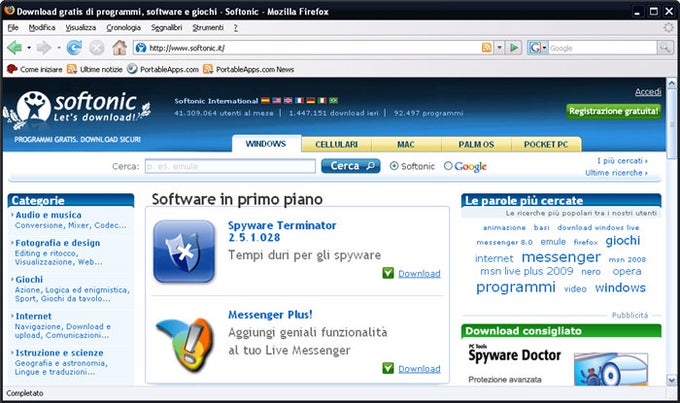This screenshot has height=403, width=680.
Task: Select the Google search radio button
Action: pos(448,166)
